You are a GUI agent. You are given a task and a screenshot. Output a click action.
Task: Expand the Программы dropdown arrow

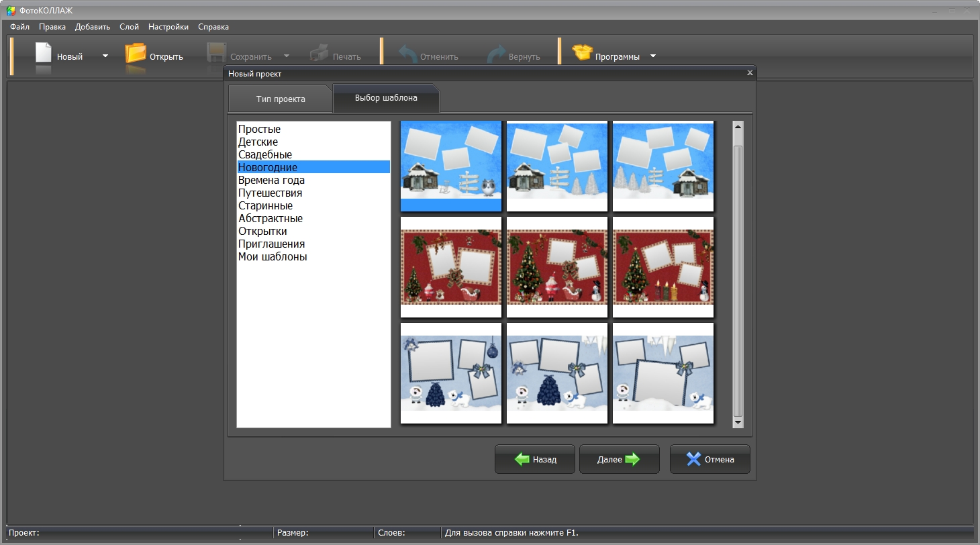pos(653,56)
